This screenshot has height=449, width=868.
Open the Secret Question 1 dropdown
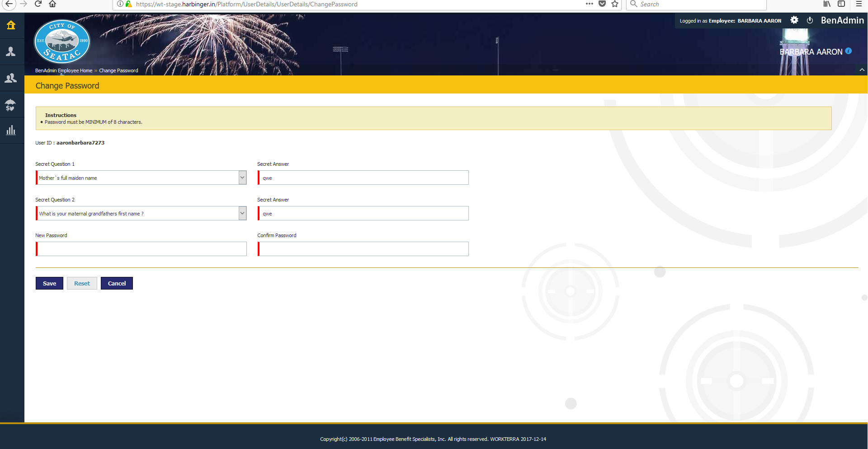[x=242, y=177]
